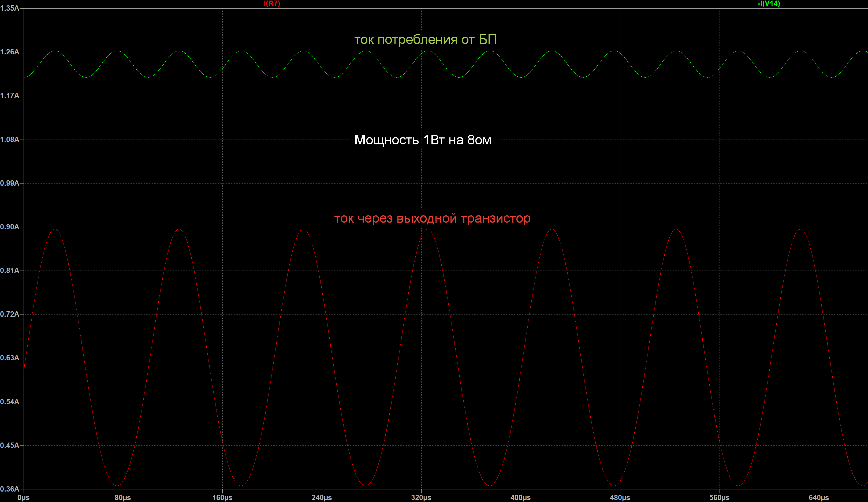This screenshot has width=868, height=502.
Task: Click the red I(R7) trace label
Action: click(x=272, y=3)
